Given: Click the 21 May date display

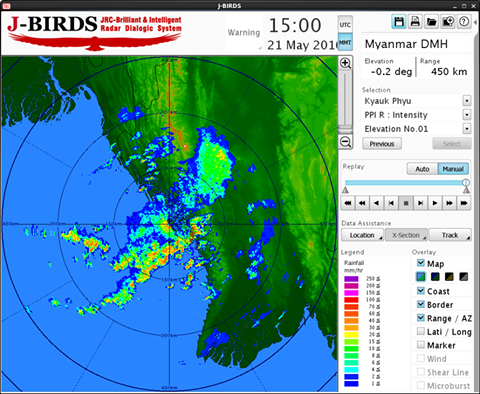Looking at the screenshot, I should 302,45.
